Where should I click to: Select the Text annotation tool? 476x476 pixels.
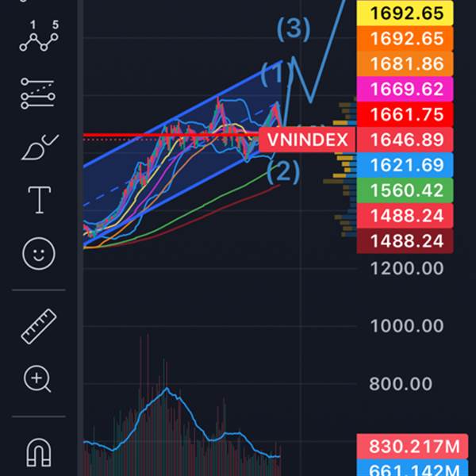pyautogui.click(x=40, y=200)
